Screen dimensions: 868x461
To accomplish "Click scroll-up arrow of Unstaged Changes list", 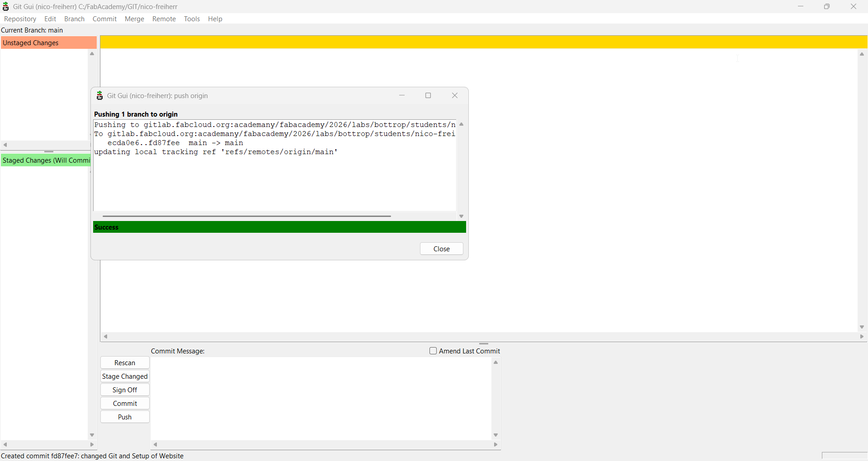I will 92,54.
